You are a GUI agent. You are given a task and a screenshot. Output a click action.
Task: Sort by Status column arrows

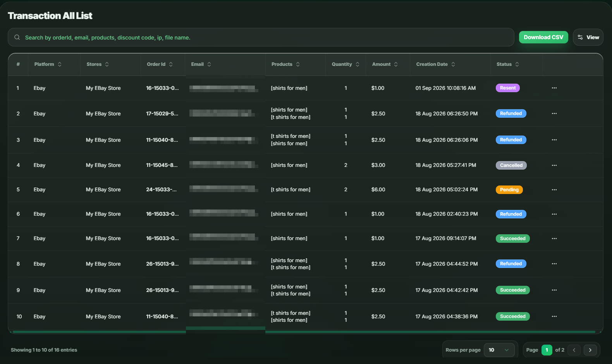click(x=517, y=64)
